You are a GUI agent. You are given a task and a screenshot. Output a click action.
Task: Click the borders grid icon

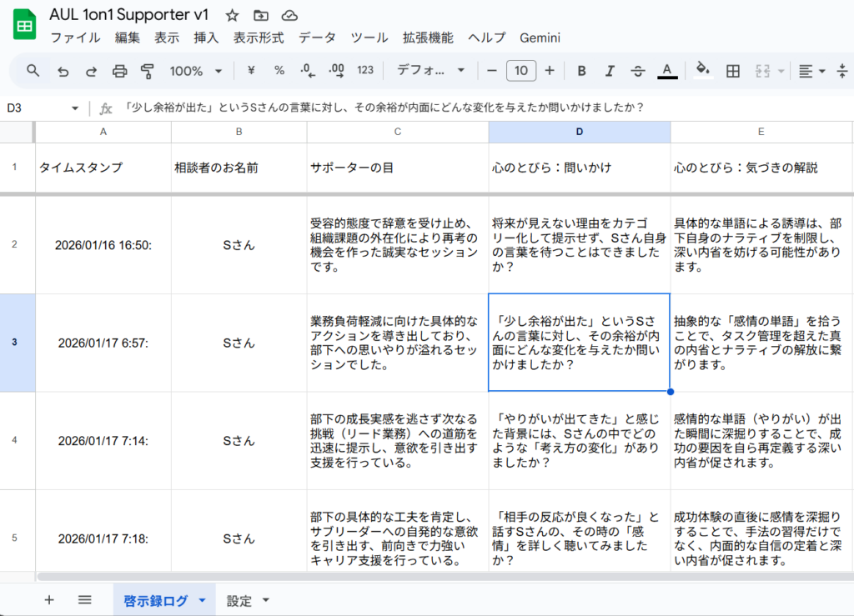733,71
